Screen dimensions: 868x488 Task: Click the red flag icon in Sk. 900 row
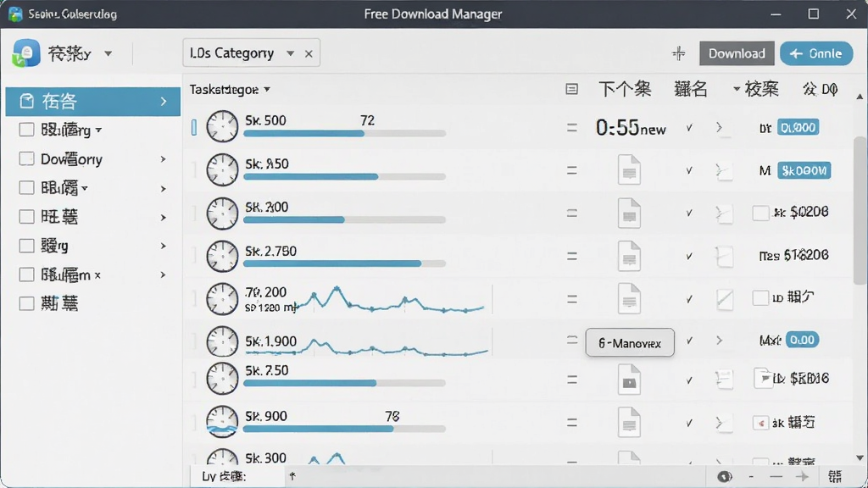tap(760, 424)
